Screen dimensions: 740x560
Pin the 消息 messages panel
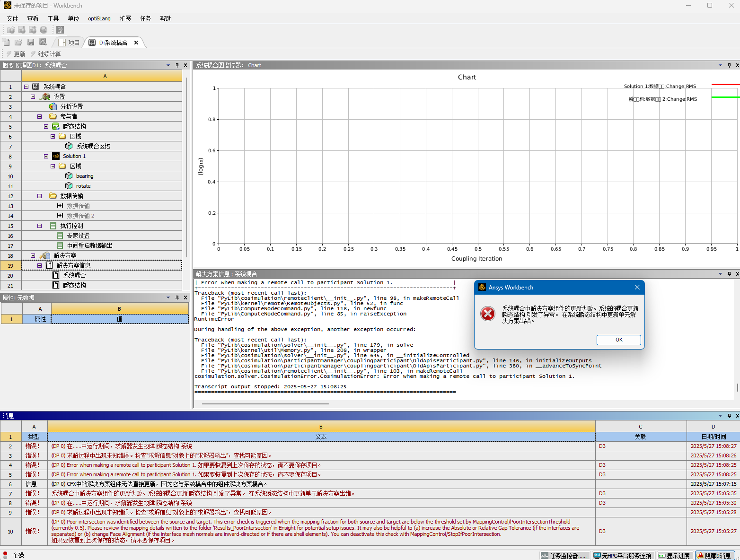[x=729, y=416]
